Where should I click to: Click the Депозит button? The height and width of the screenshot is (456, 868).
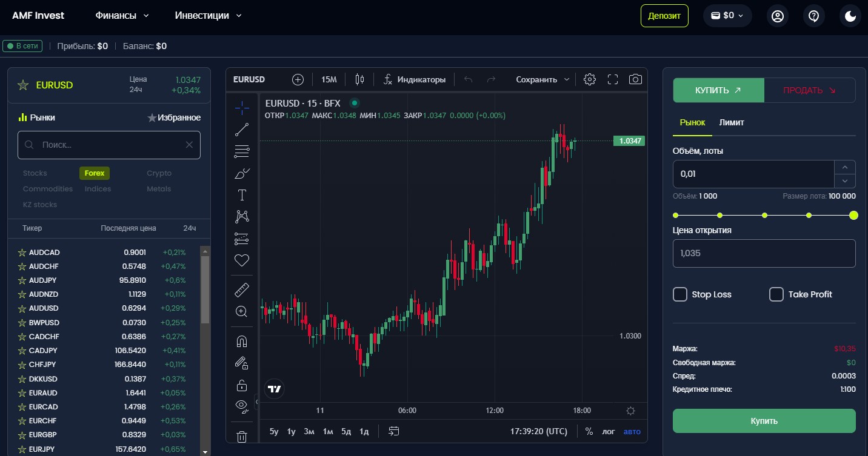(664, 16)
